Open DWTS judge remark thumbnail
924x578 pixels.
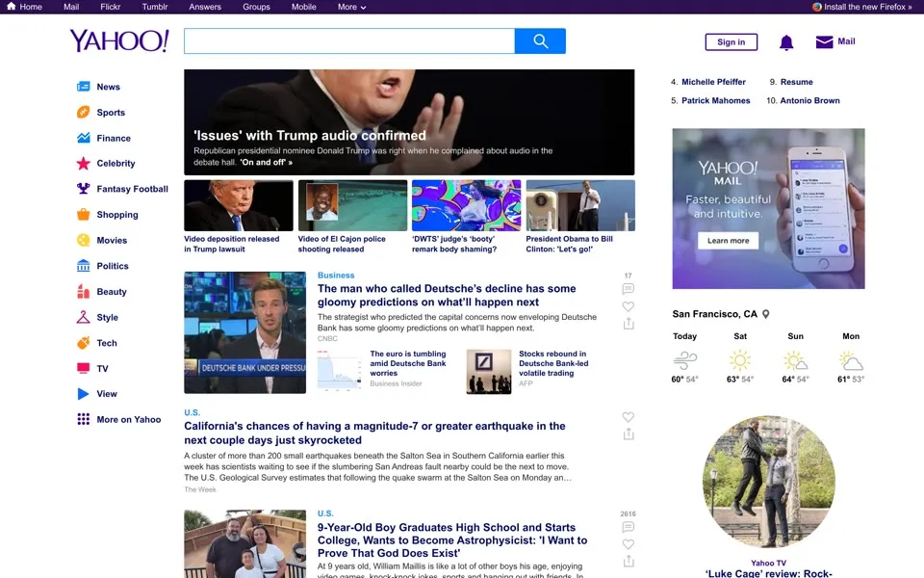pos(466,205)
